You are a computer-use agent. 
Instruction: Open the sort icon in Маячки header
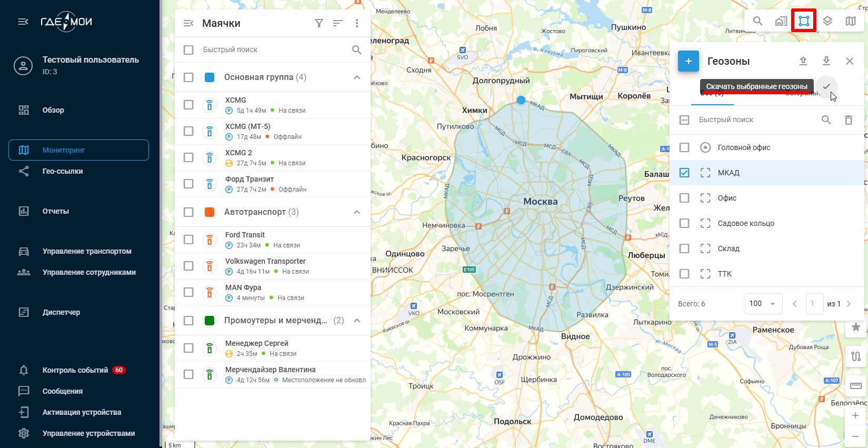coord(338,23)
